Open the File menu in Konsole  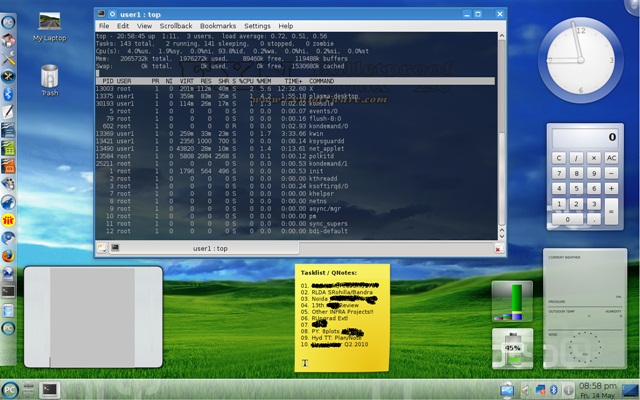click(x=104, y=26)
